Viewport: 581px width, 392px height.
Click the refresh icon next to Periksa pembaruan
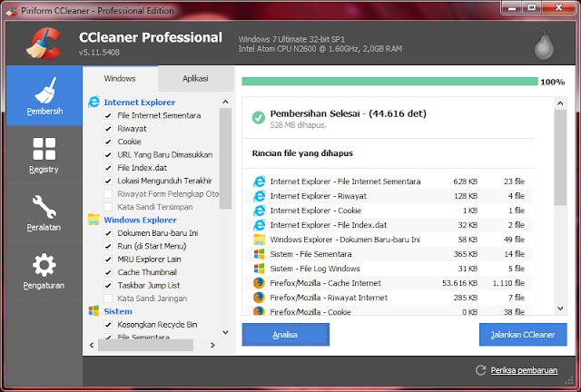480,370
